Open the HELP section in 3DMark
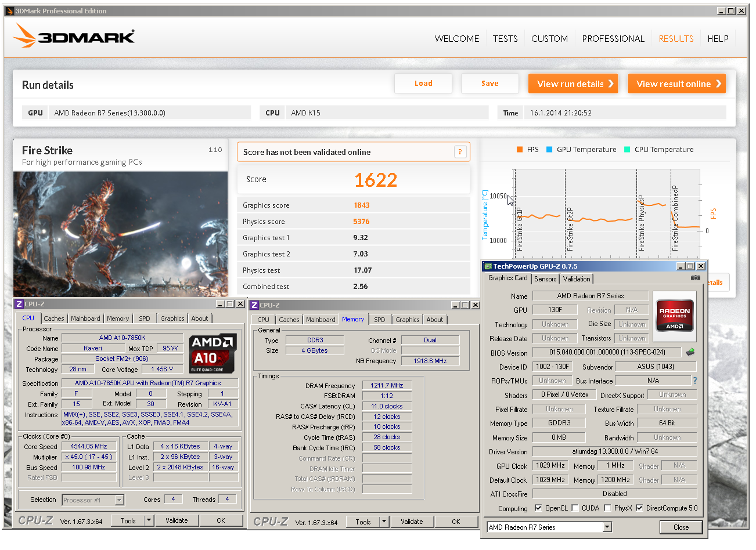 point(718,38)
